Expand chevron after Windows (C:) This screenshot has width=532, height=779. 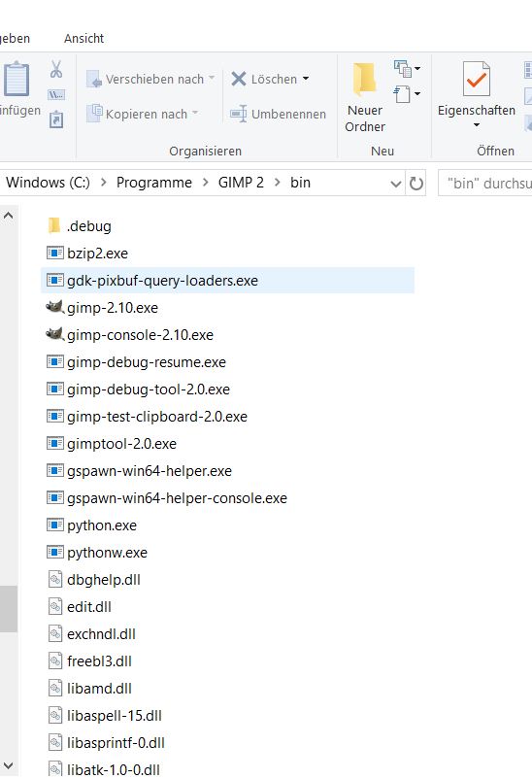coord(103,183)
